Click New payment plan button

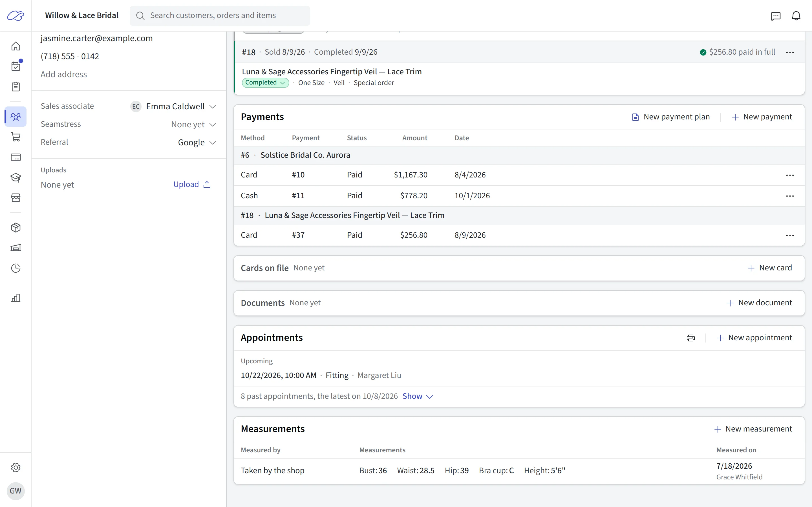tap(671, 117)
